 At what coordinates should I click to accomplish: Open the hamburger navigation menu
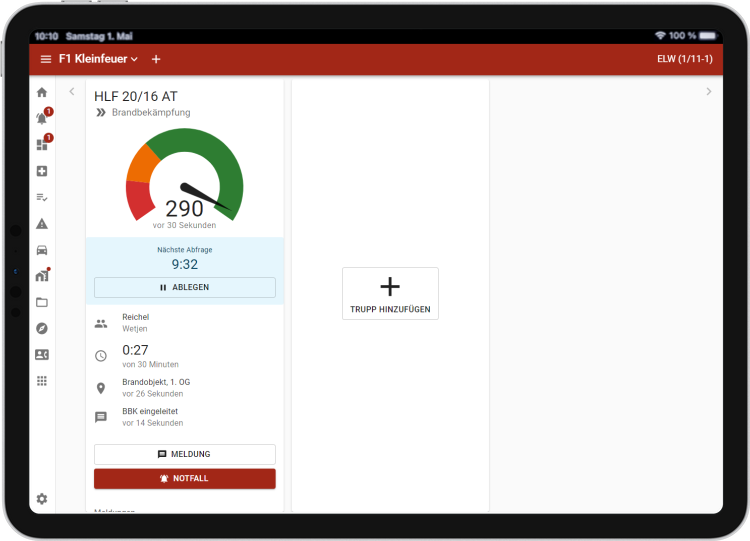click(x=45, y=59)
